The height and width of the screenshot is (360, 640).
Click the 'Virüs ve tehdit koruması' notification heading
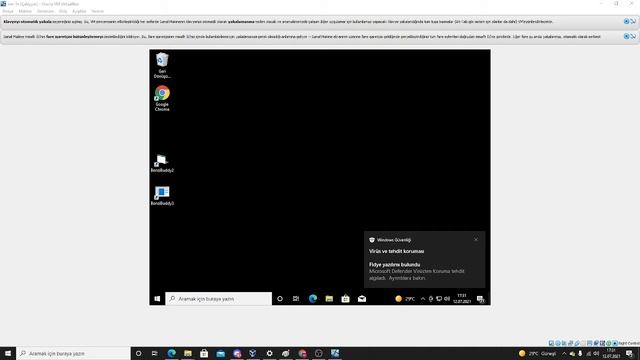point(396,251)
